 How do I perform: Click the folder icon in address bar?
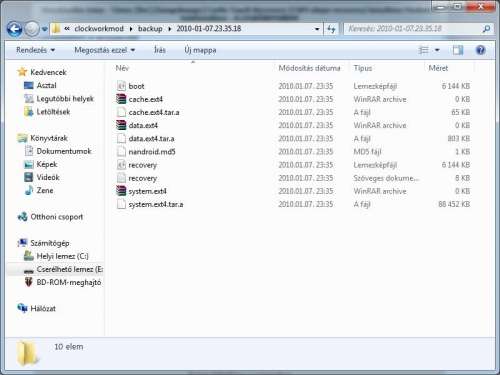tap(56, 29)
